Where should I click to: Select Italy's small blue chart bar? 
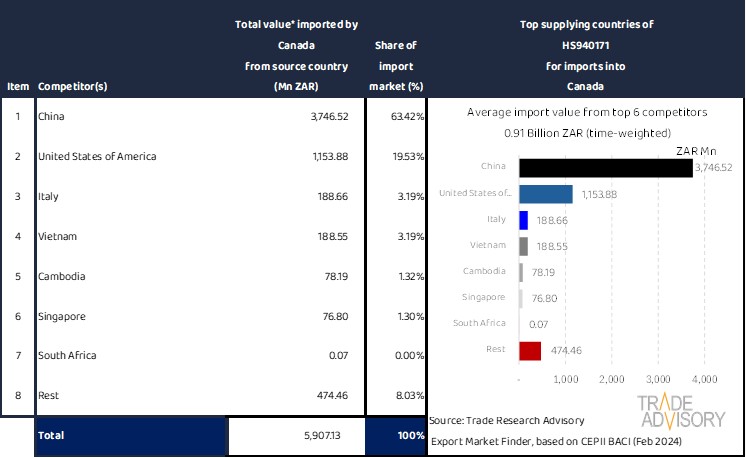point(523,220)
